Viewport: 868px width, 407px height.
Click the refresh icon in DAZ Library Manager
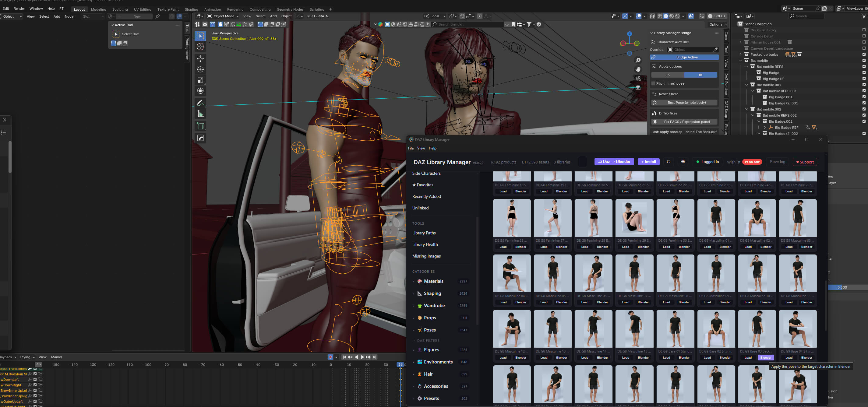coord(668,162)
